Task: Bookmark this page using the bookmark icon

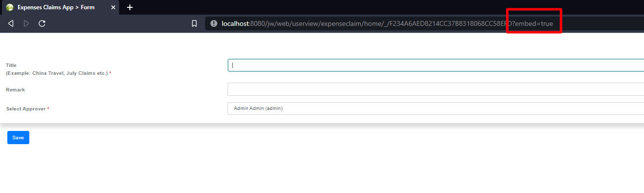Action: (194, 23)
